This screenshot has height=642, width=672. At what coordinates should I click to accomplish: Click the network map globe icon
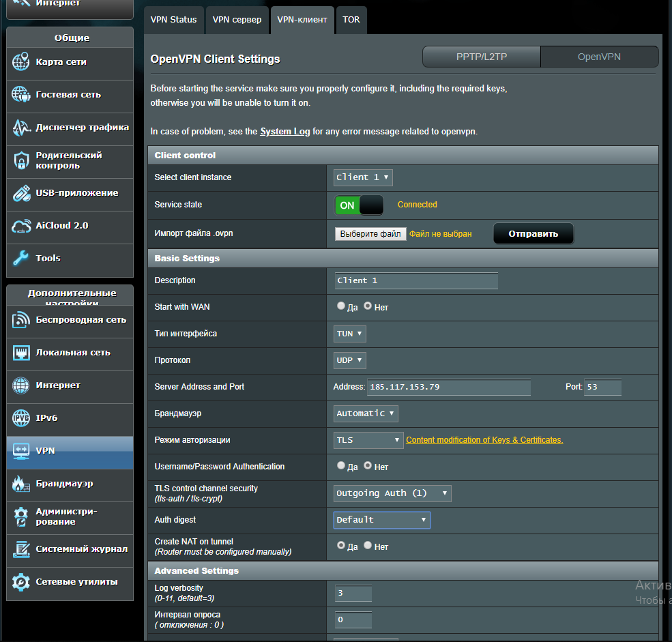click(21, 62)
